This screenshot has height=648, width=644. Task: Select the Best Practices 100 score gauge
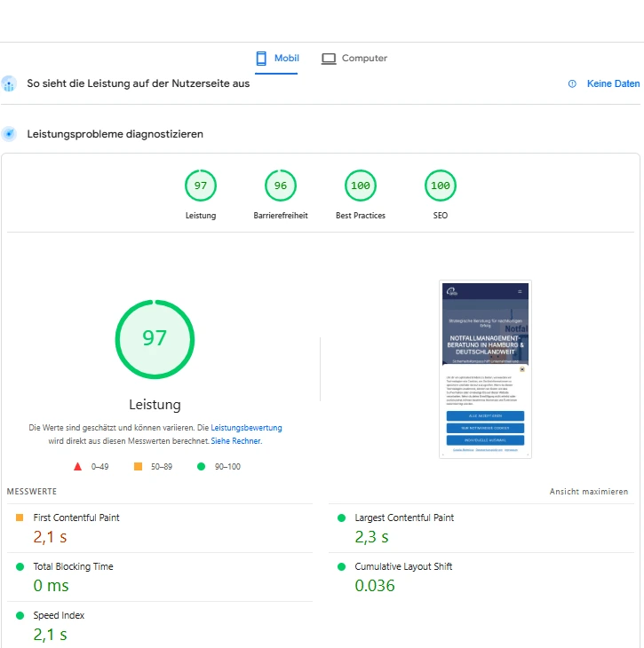[x=361, y=186]
